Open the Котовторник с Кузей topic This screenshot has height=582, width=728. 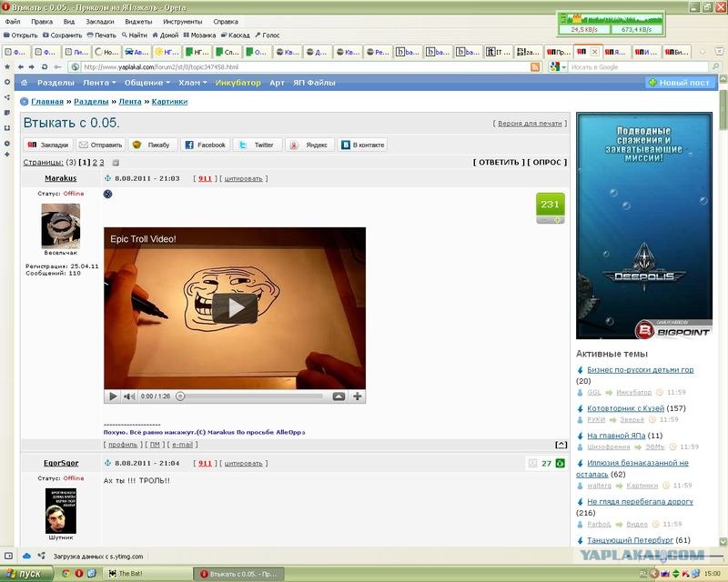pos(625,408)
